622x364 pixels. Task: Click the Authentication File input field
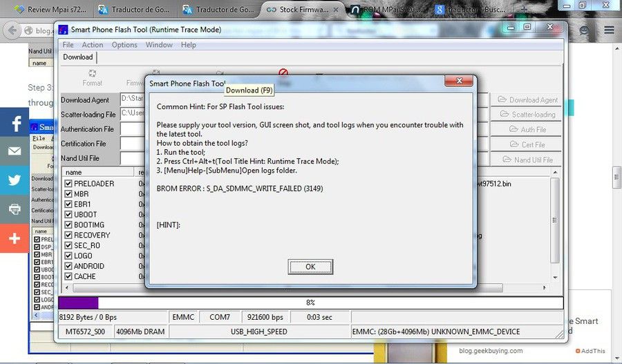(133, 129)
